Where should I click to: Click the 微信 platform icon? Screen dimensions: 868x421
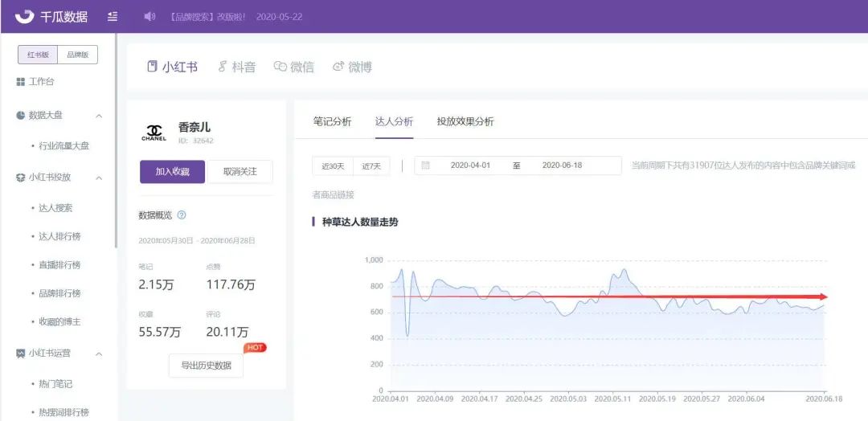[280, 67]
